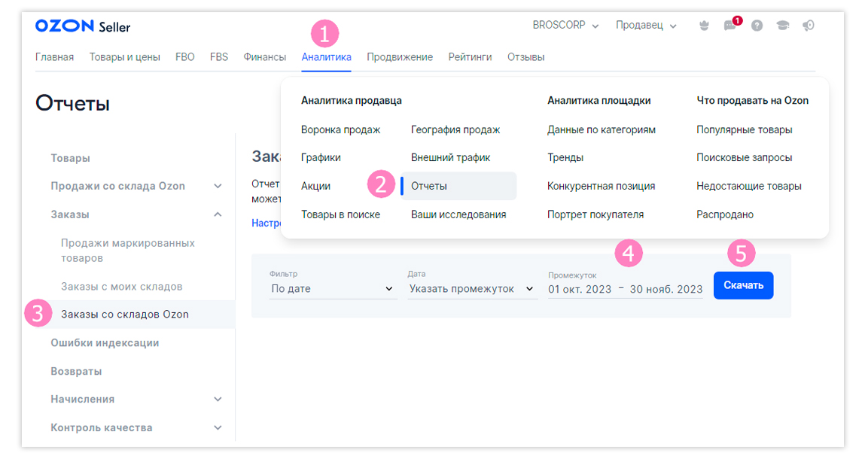
Task: Select Продажи маркированных товаров sidebar item
Action: (x=128, y=251)
